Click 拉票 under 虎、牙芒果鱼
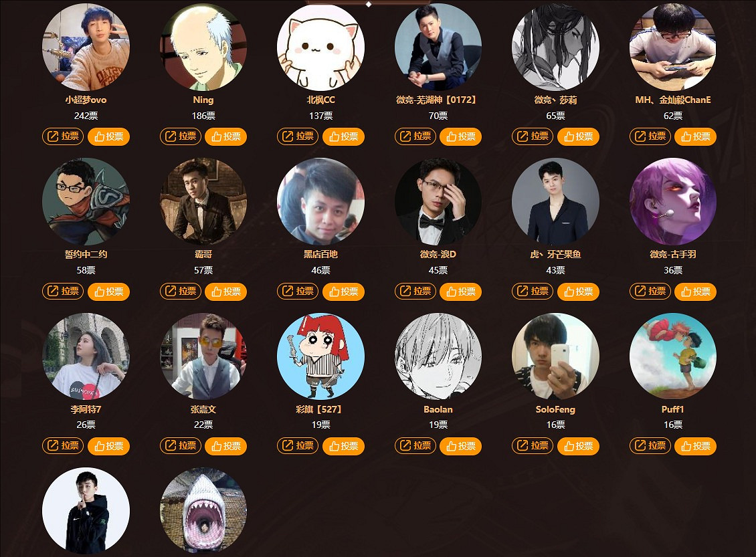Screen dimensions: 756x557 [533, 292]
